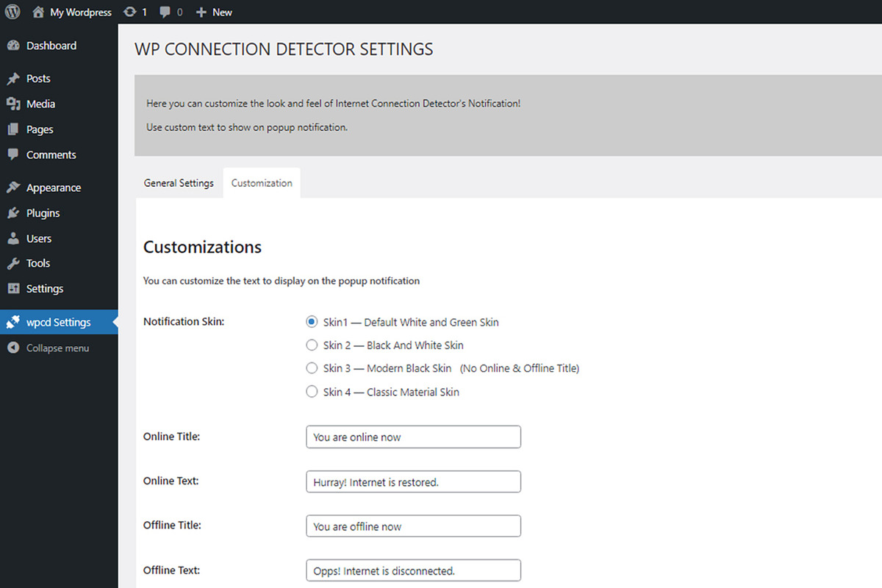This screenshot has width=882, height=588.
Task: Click the 'Notification Skin:' label
Action: [x=184, y=321]
